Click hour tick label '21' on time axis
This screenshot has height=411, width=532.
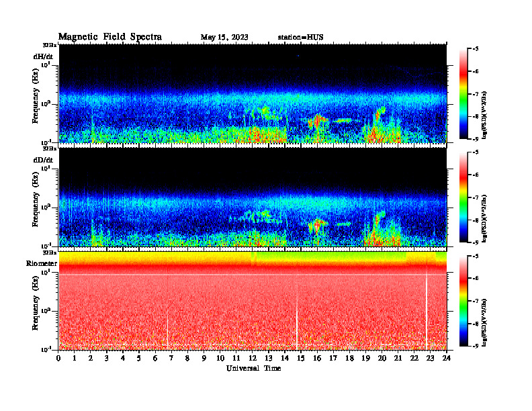(x=398, y=359)
